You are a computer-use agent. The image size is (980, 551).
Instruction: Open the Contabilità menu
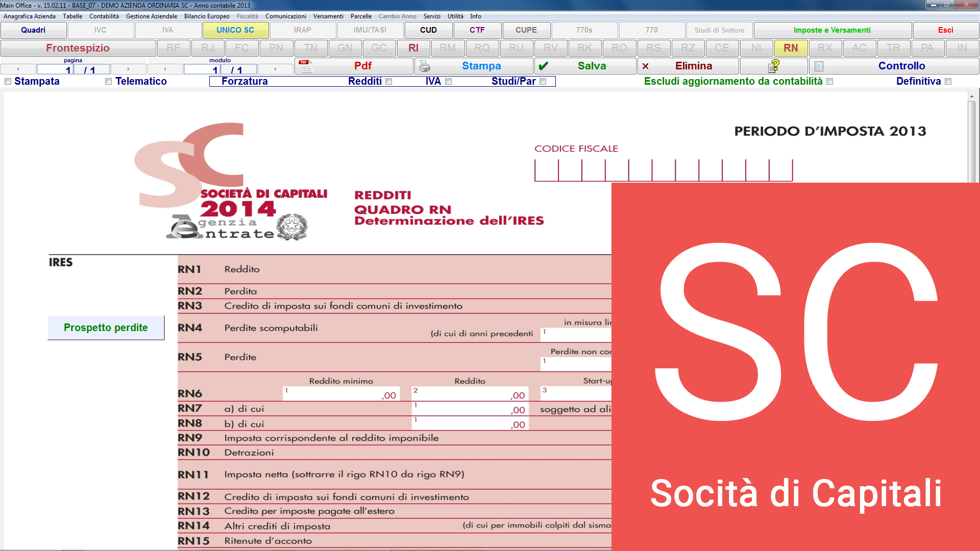104,16
